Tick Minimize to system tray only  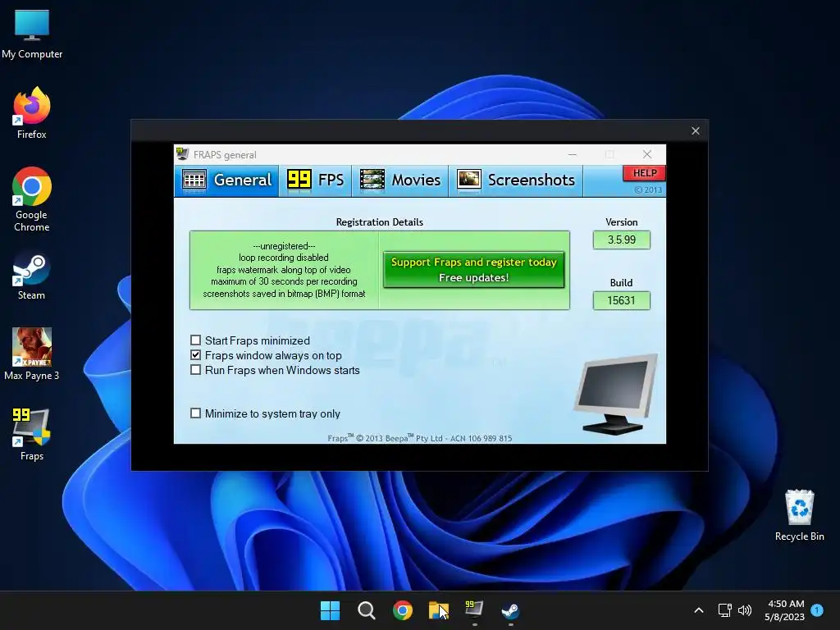[x=195, y=413]
